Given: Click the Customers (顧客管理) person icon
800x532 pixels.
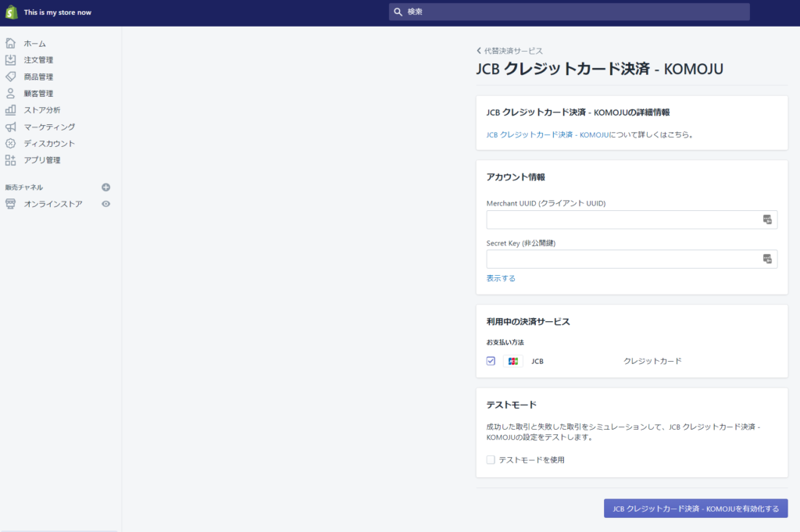Looking at the screenshot, I should point(11,93).
